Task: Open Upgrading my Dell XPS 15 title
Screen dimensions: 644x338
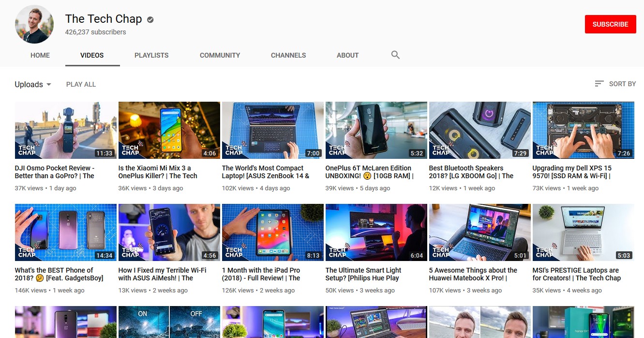Action: tap(572, 172)
